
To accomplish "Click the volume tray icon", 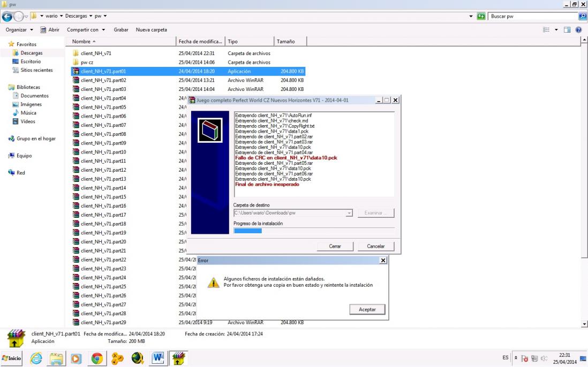I will [544, 358].
